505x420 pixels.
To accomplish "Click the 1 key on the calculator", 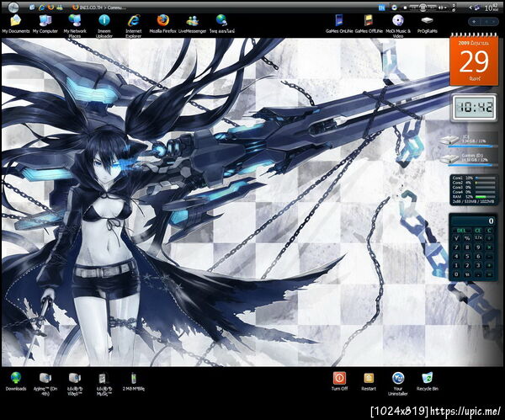I will pyautogui.click(x=456, y=265).
